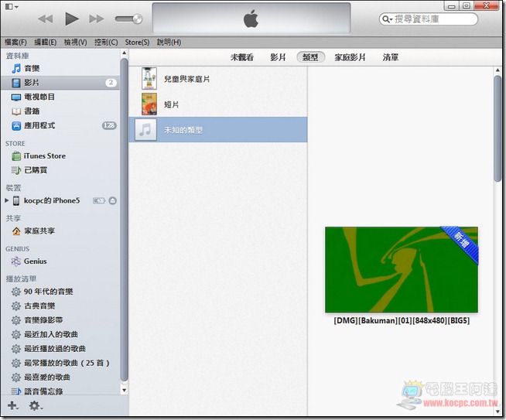Click the main pane scroll down arrow

tap(497, 411)
